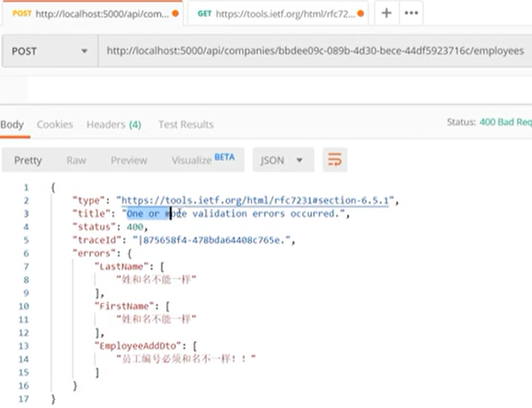Image resolution: width=532 pixels, height=408 pixels.
Task: Click line number 17 in the gutter
Action: (23, 399)
